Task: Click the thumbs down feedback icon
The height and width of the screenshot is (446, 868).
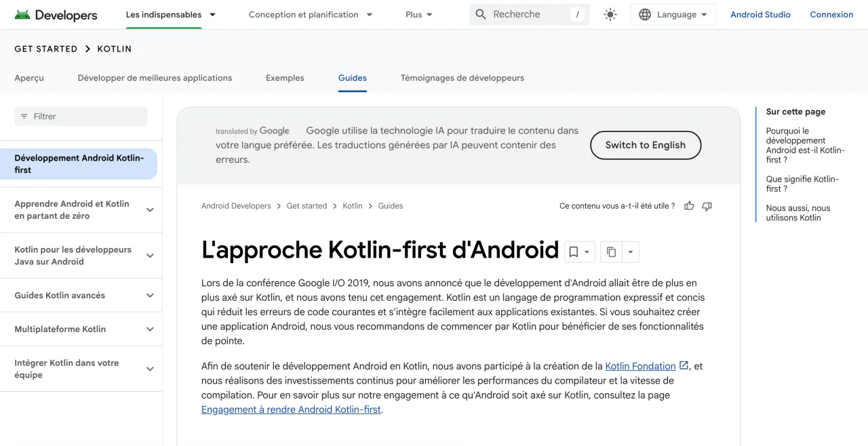Action: (707, 206)
